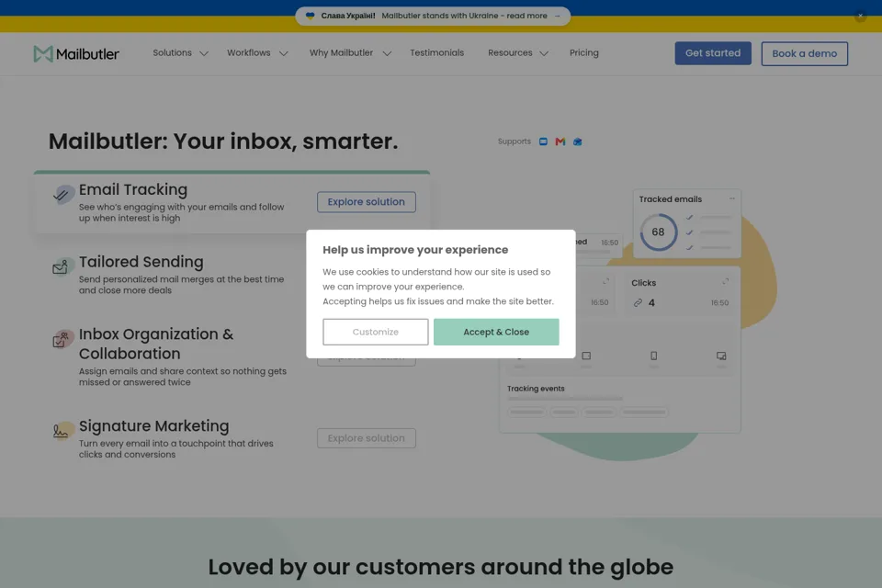882x588 pixels.
Task: Click the Tracked emails title
Action: tap(670, 199)
